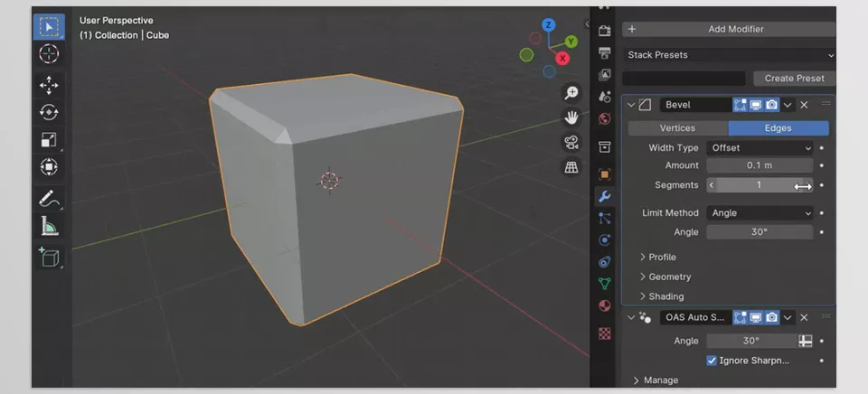Open OAS Auto Smooth extra options arrow

pyautogui.click(x=788, y=317)
